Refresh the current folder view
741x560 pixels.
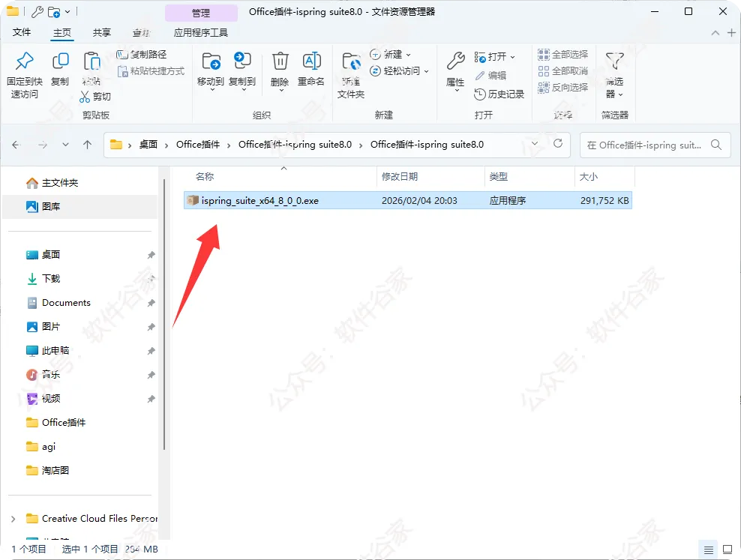click(558, 143)
